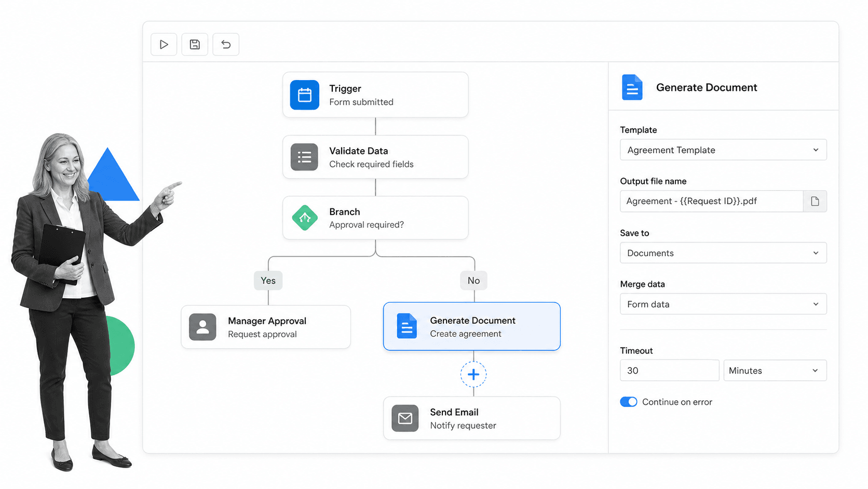Click the Template field label
The width and height of the screenshot is (868, 489).
click(639, 130)
